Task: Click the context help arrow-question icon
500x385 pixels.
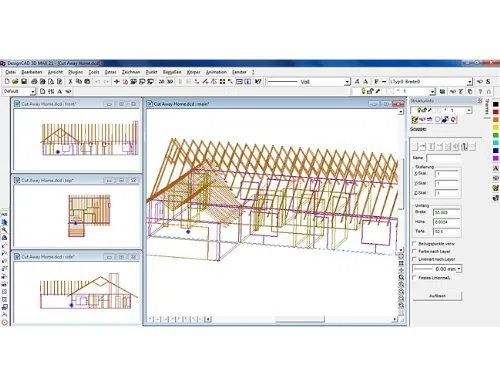Action: pyautogui.click(x=258, y=81)
